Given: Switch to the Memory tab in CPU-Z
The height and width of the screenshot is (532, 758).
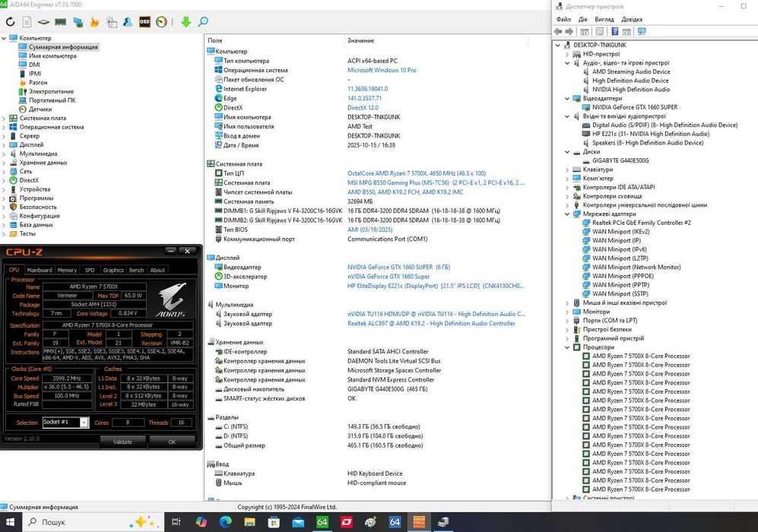Looking at the screenshot, I should 67,270.
